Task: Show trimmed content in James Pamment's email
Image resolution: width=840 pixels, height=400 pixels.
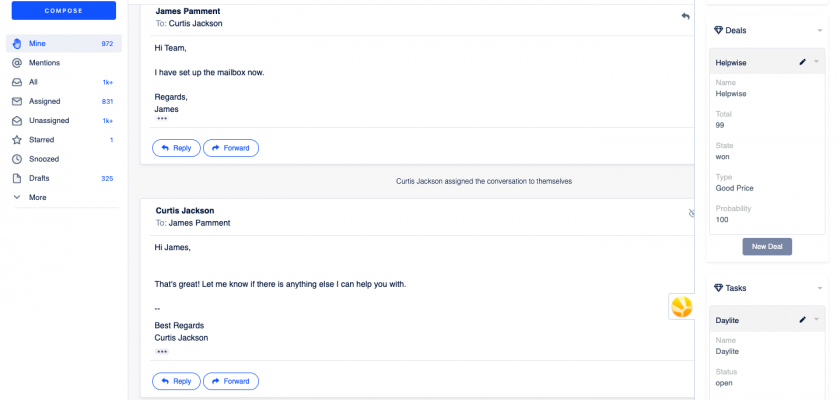Action: point(162,119)
